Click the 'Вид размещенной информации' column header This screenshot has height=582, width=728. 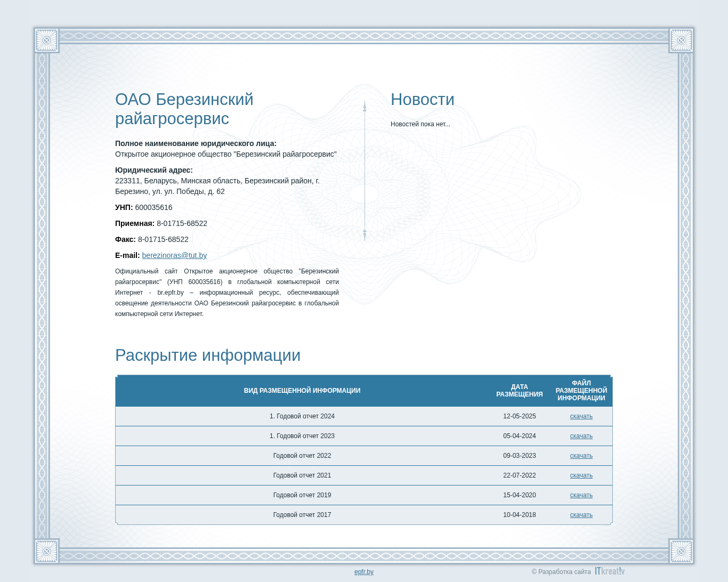tap(302, 391)
